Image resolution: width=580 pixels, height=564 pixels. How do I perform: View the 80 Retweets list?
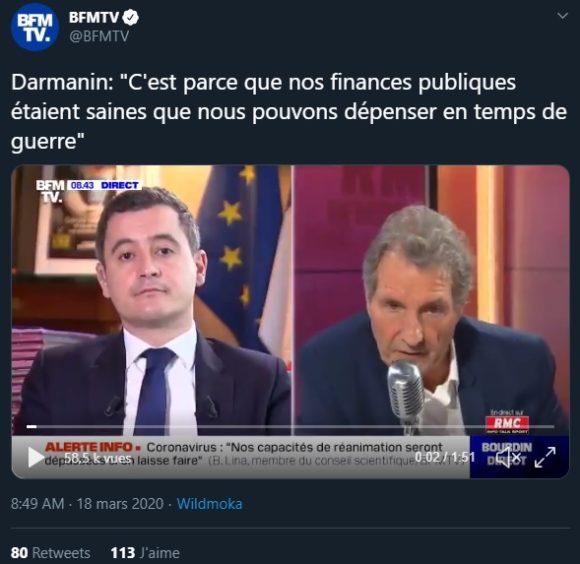(51, 553)
